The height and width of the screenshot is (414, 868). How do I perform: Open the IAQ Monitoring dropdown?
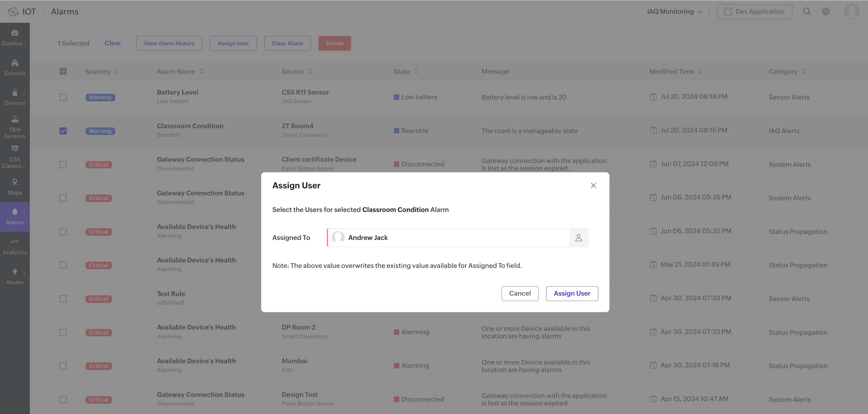point(674,11)
